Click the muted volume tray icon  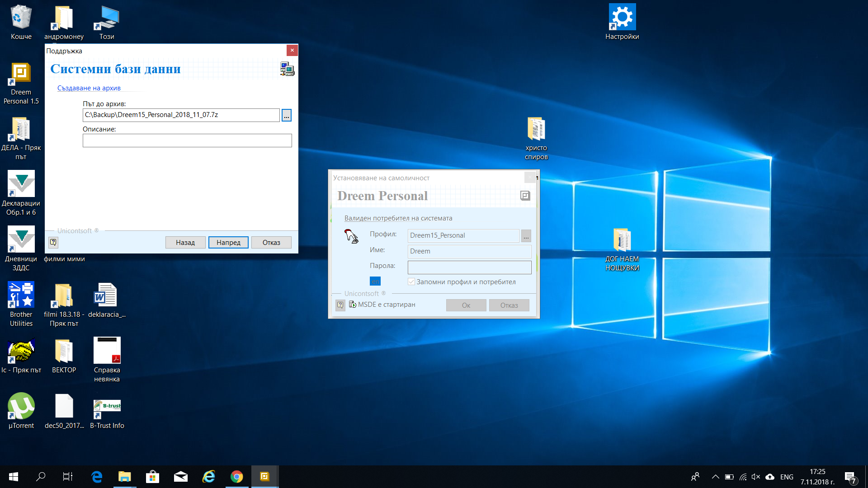pos(756,477)
